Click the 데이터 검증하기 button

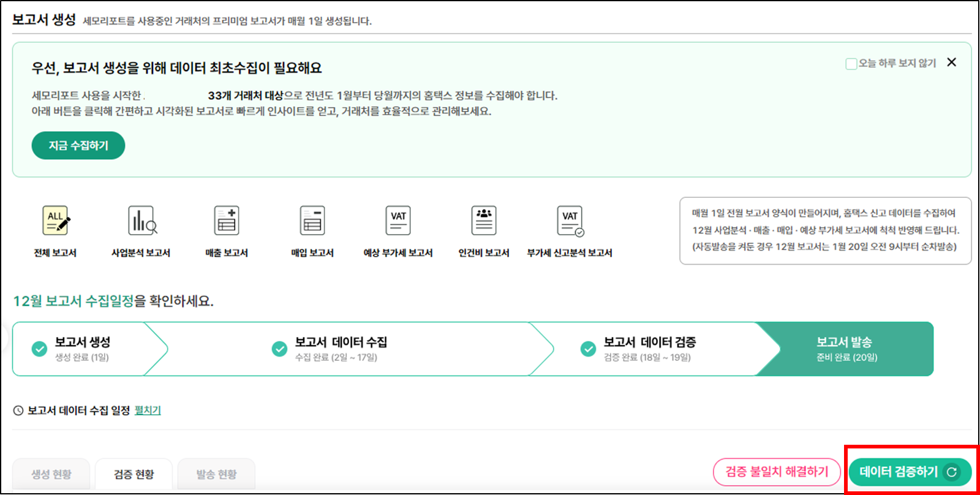point(909,472)
